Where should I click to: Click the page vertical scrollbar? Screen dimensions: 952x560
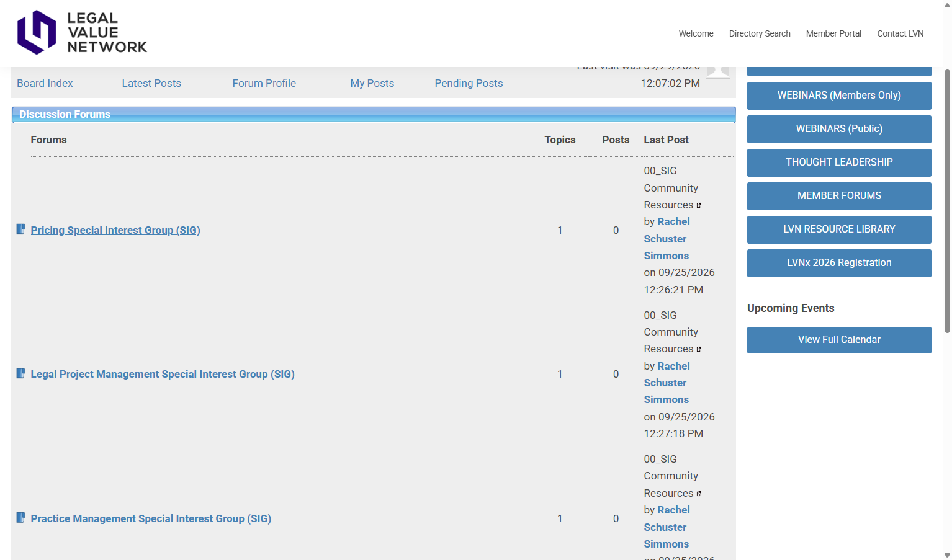(x=947, y=202)
